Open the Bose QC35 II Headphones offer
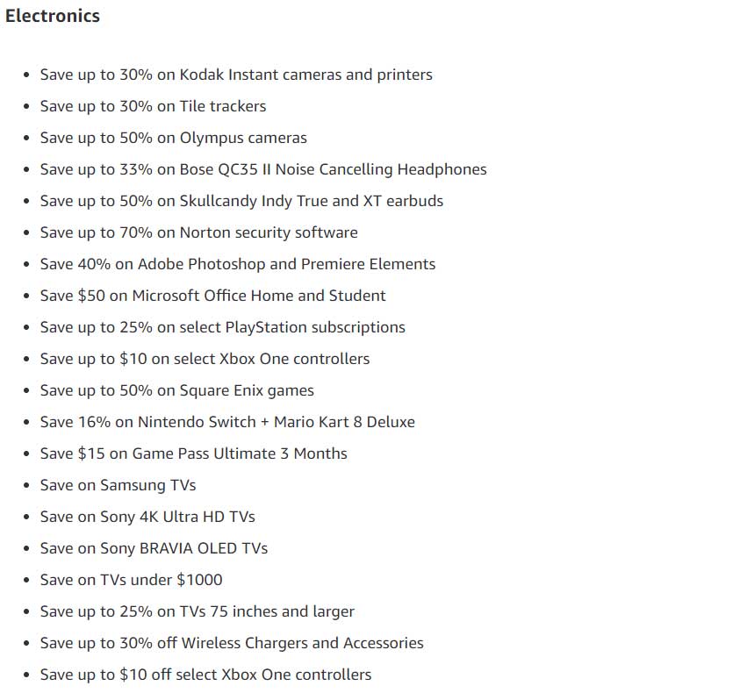Image resolution: width=747 pixels, height=700 pixels. point(263,169)
